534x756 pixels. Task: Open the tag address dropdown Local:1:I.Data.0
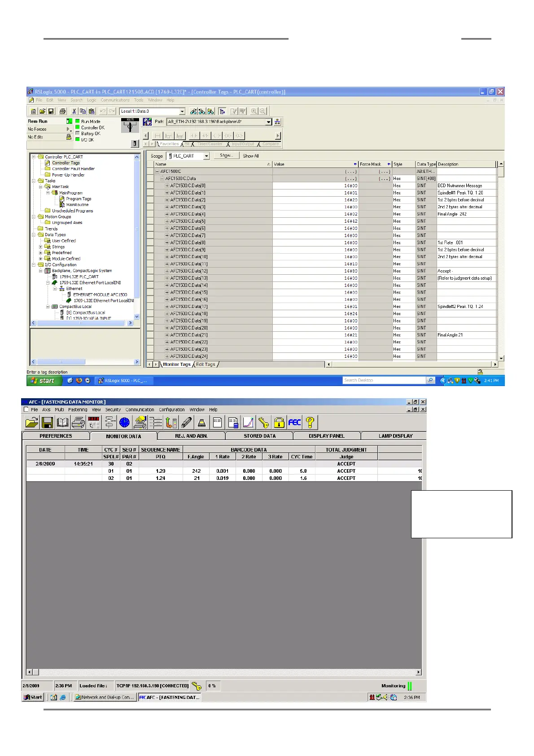pyautogui.click(x=182, y=111)
